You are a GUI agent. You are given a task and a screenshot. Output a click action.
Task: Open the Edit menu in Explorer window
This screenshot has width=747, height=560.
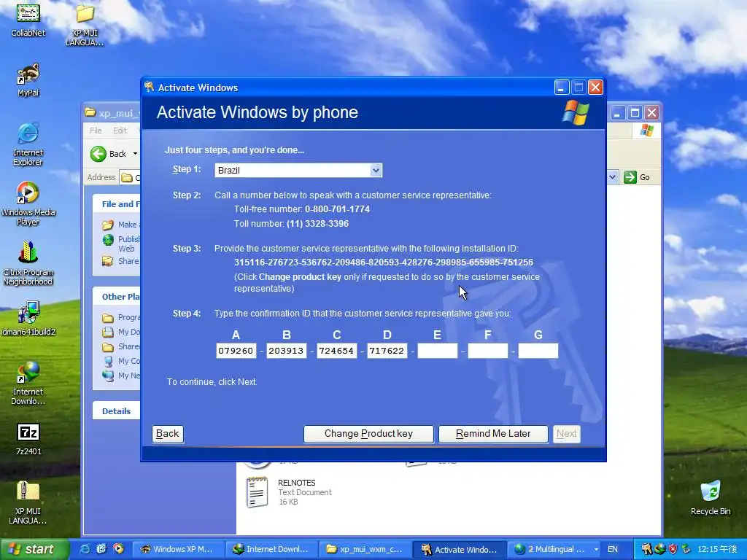(120, 131)
